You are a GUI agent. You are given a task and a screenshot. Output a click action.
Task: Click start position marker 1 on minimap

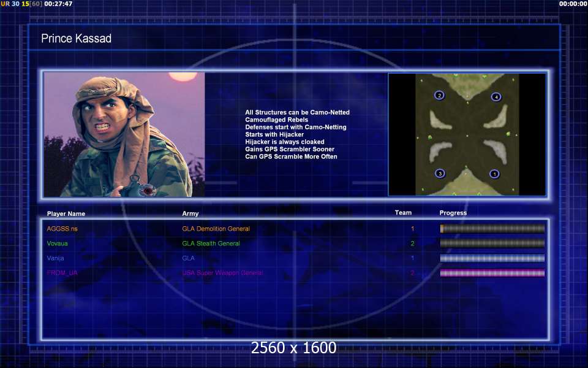click(494, 174)
